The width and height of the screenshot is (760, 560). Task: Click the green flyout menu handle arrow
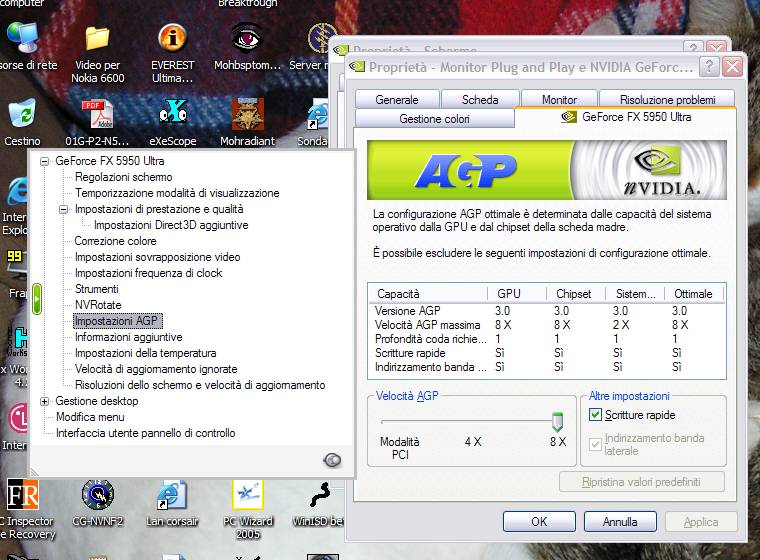click(x=37, y=299)
